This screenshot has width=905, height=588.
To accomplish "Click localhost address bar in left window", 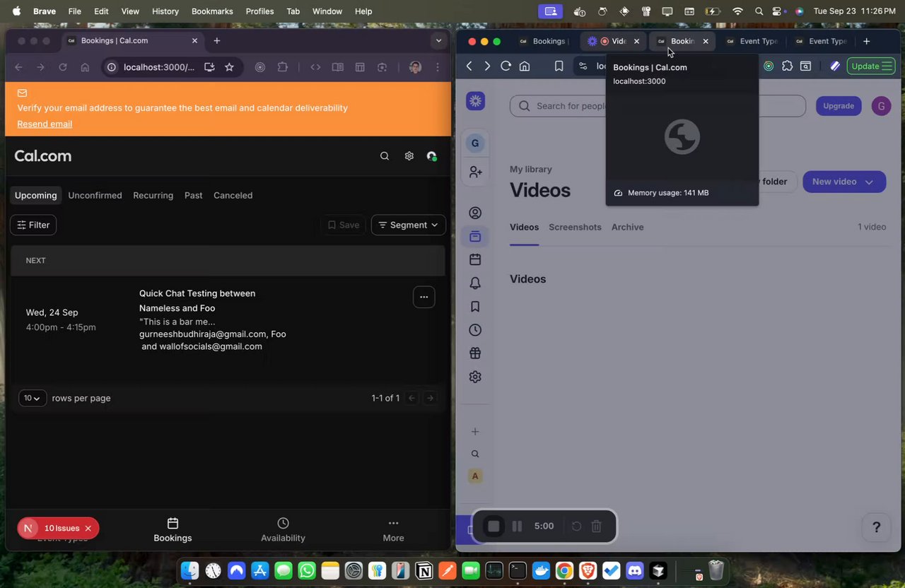I will [159, 67].
